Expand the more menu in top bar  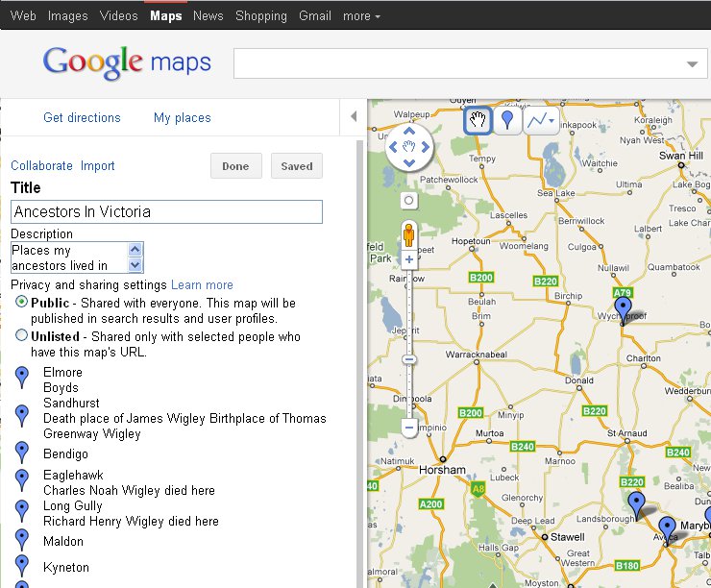[x=361, y=16]
